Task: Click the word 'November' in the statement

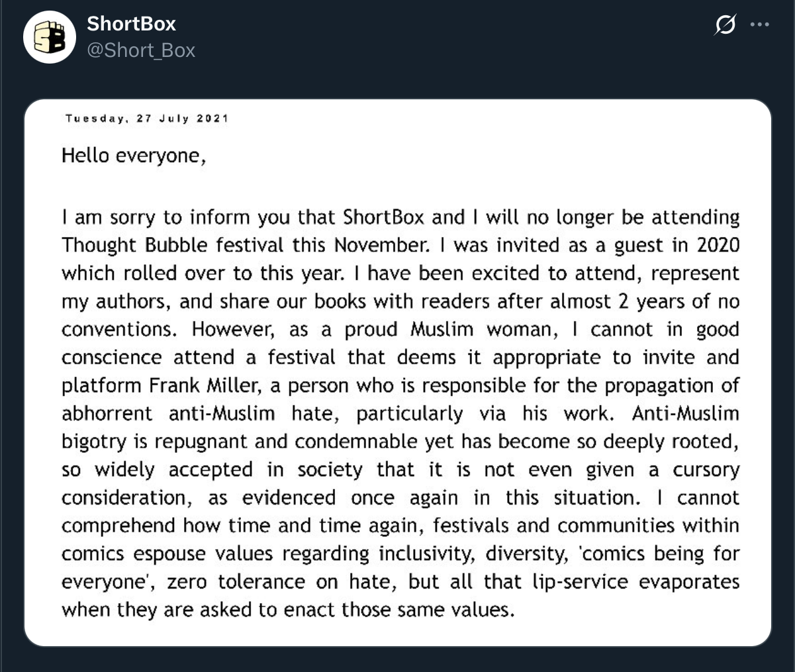Action: click(377, 245)
